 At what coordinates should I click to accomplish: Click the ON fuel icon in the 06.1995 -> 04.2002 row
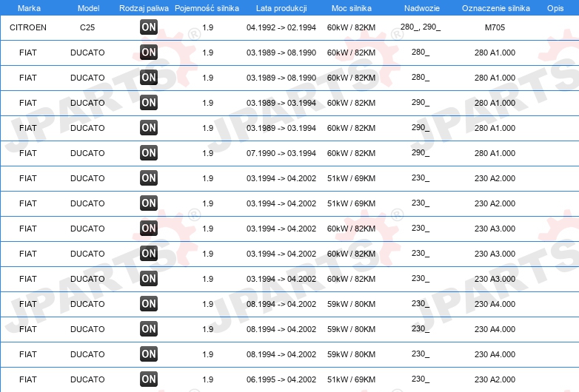coord(149,379)
